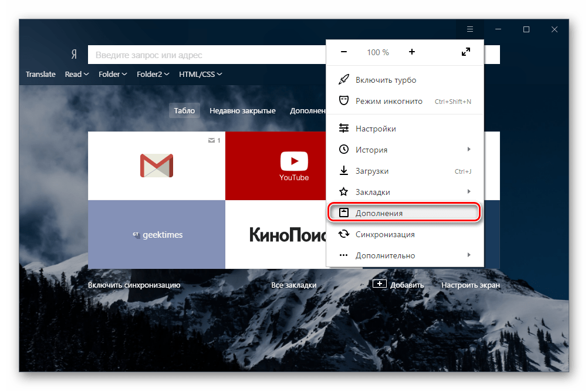
Task: Select Включить турбо menu item
Action: pyautogui.click(x=405, y=80)
